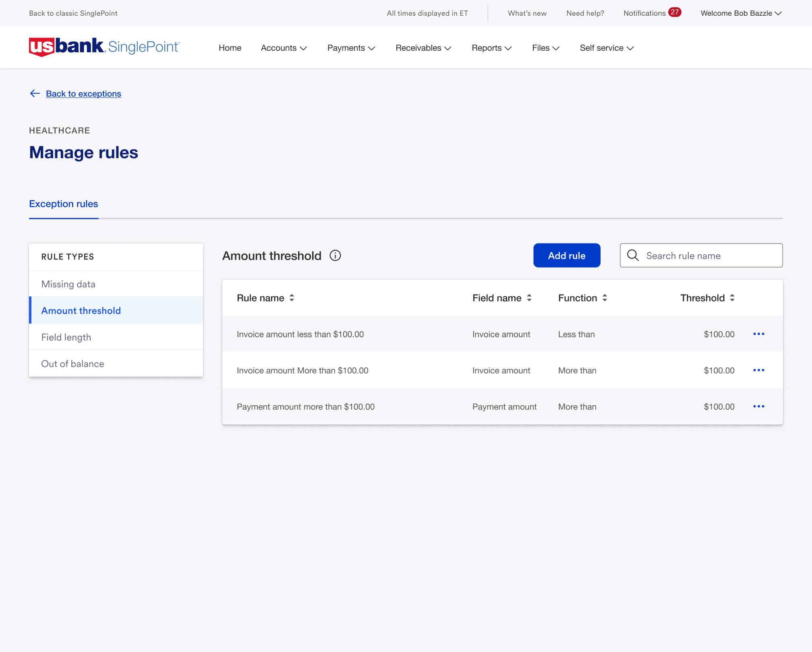Follow the Back to exceptions link
This screenshot has height=652, width=812.
[x=83, y=93]
